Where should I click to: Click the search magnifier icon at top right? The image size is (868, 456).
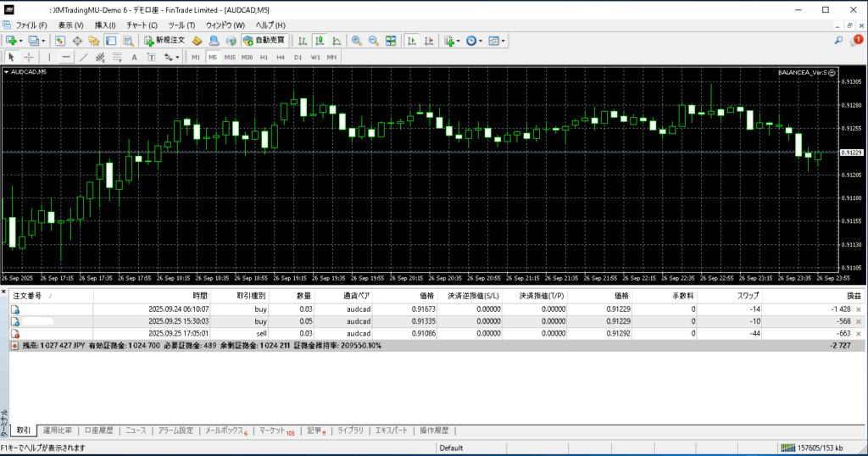coord(838,40)
